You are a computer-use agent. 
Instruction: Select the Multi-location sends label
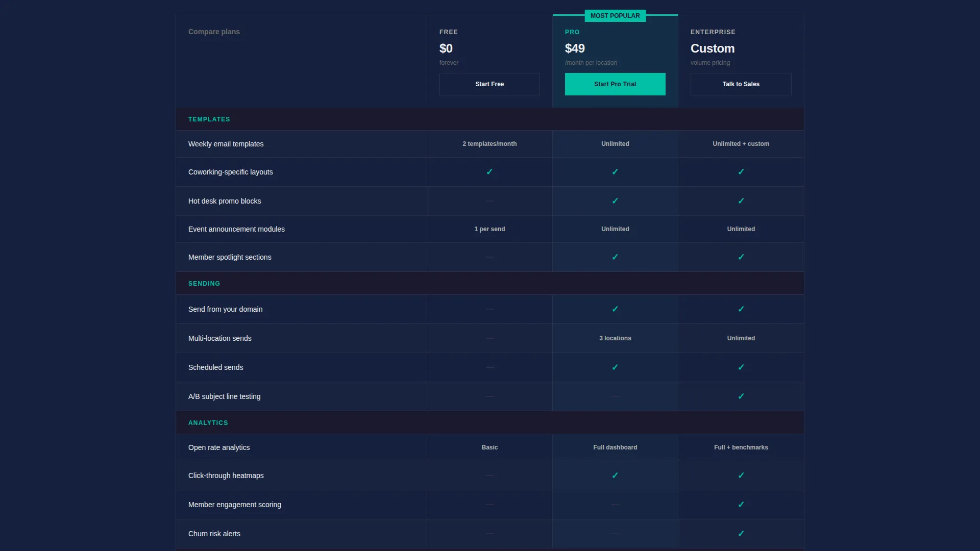(219, 338)
